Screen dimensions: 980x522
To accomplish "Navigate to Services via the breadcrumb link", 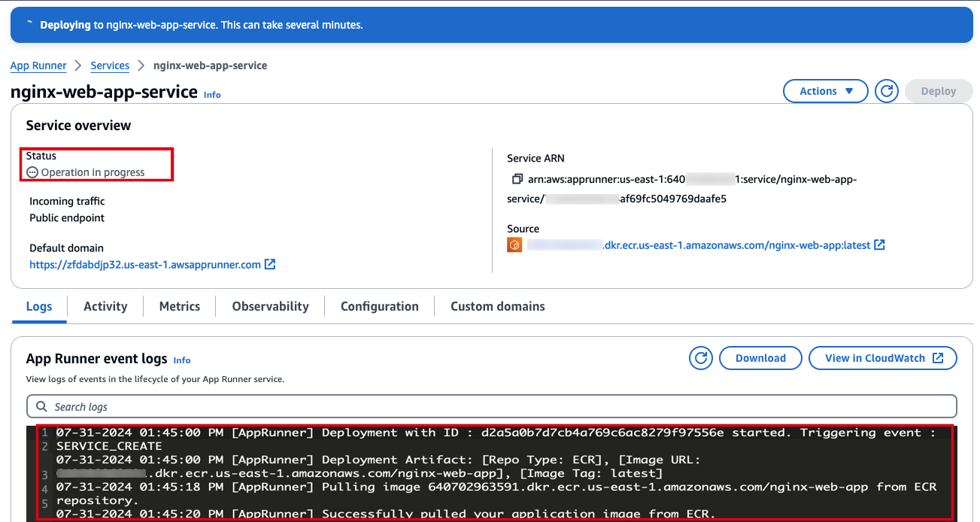I will click(110, 65).
